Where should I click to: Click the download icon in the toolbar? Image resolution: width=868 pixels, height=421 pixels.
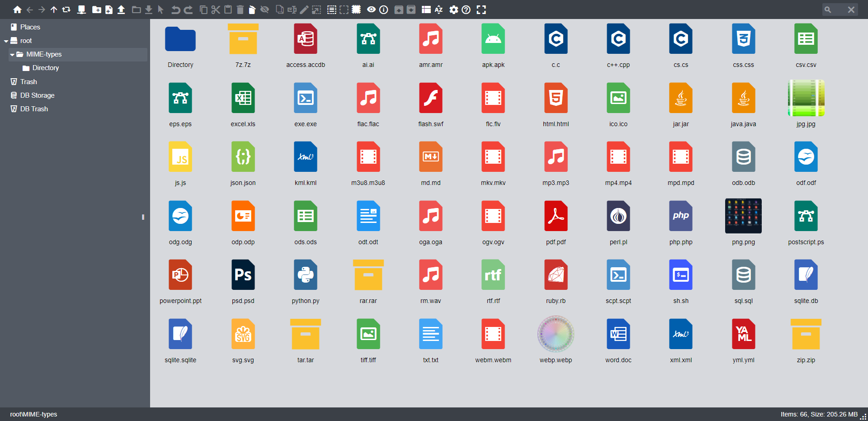click(149, 9)
